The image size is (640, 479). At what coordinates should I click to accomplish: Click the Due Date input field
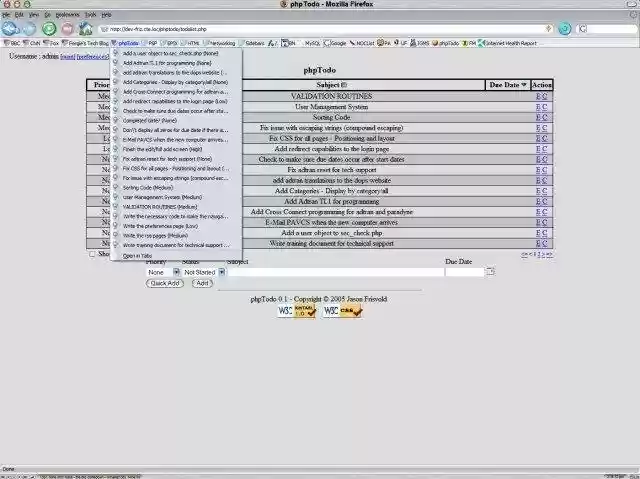tap(465, 272)
